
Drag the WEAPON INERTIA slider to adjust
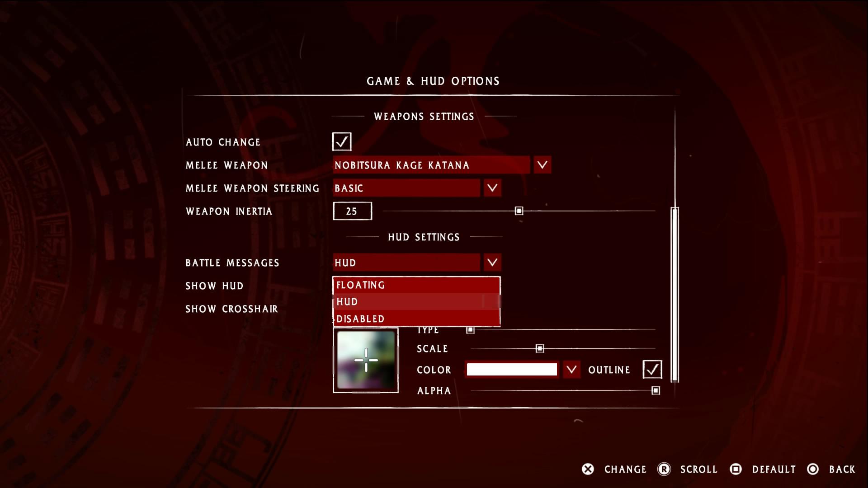pyautogui.click(x=518, y=211)
